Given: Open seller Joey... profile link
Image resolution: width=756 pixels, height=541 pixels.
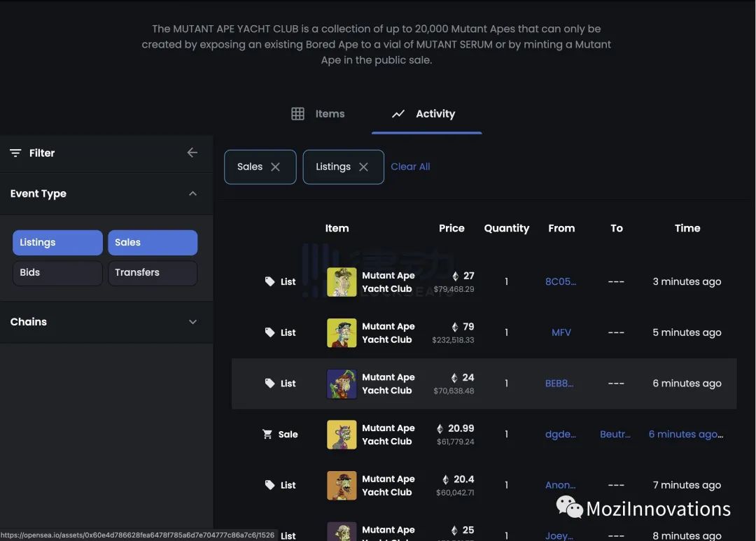Looking at the screenshot, I should tap(559, 535).
